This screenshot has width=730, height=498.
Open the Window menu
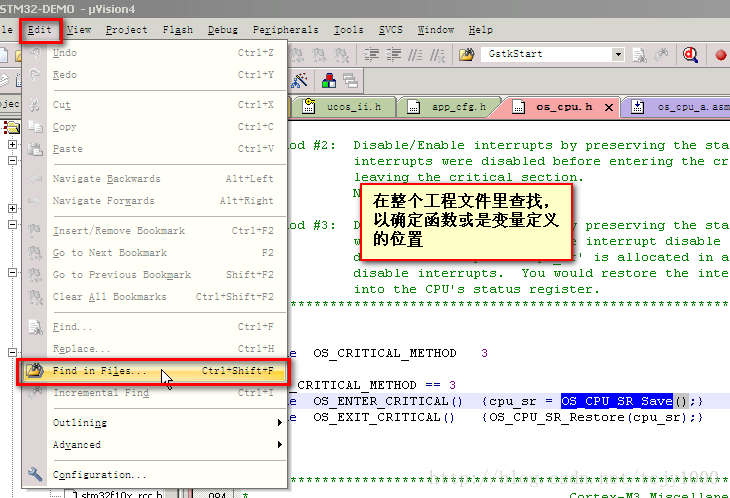click(435, 30)
